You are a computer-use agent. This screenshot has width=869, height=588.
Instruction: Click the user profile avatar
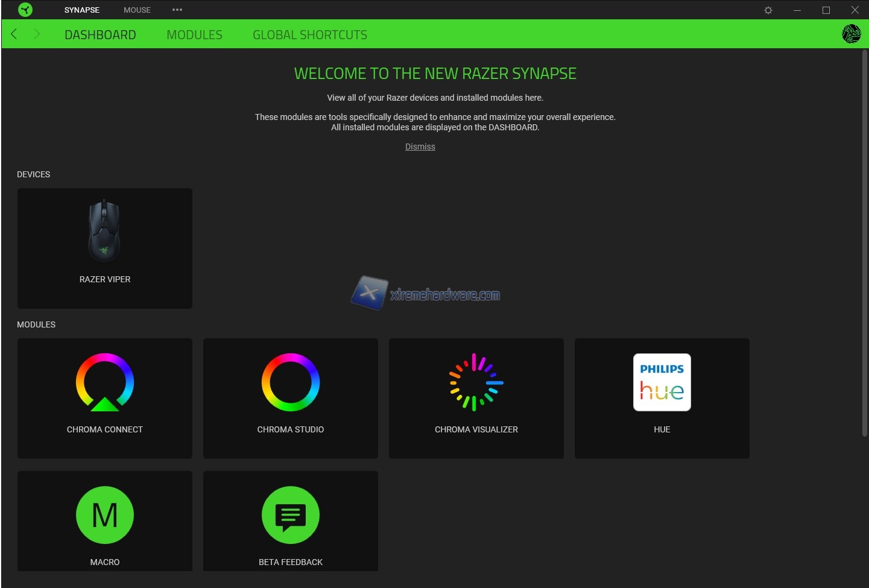click(851, 34)
